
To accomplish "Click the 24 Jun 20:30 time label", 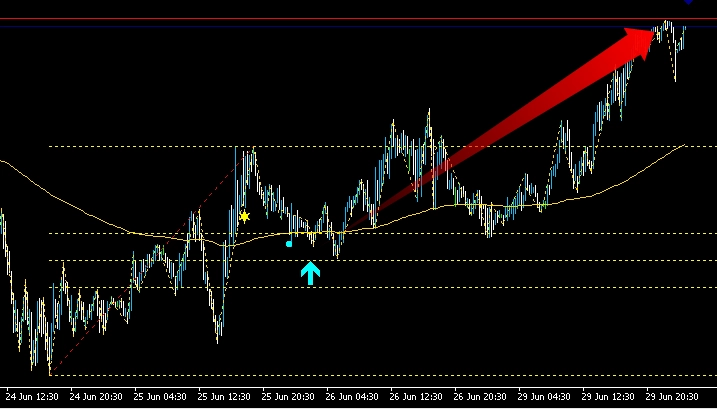I will point(96,397).
